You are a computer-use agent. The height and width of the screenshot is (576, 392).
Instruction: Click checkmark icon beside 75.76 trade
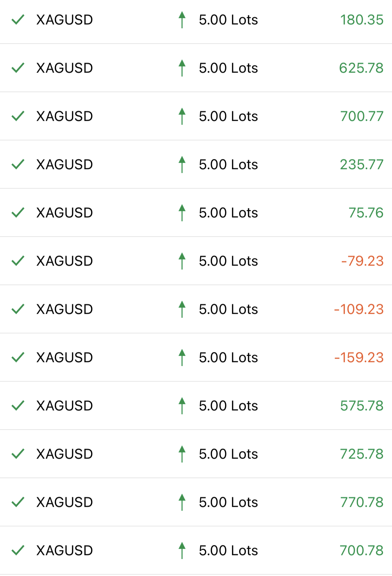18,213
